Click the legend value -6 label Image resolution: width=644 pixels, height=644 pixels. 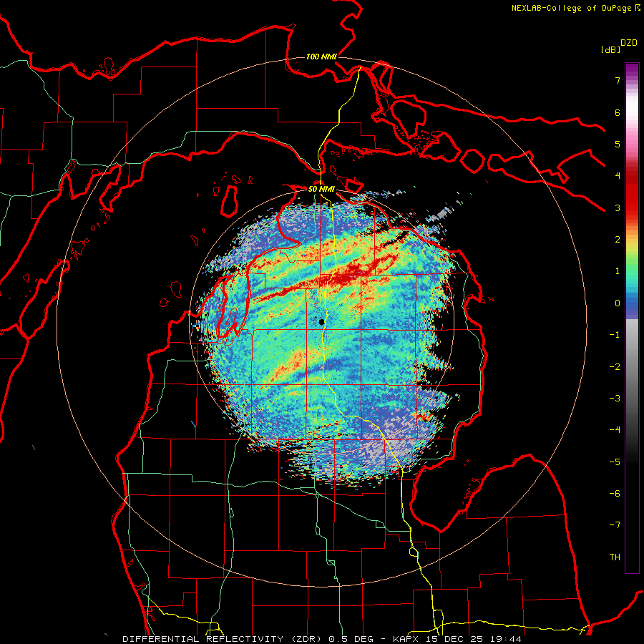[x=615, y=494]
